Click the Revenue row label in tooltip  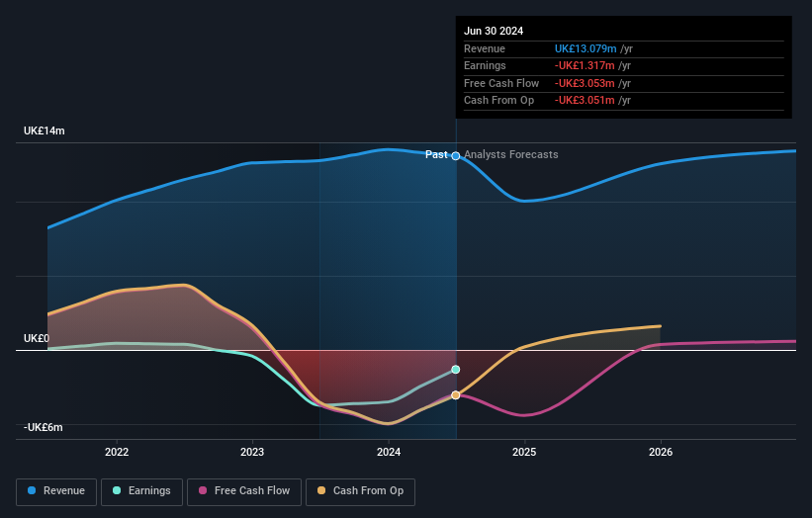pyautogui.click(x=485, y=48)
